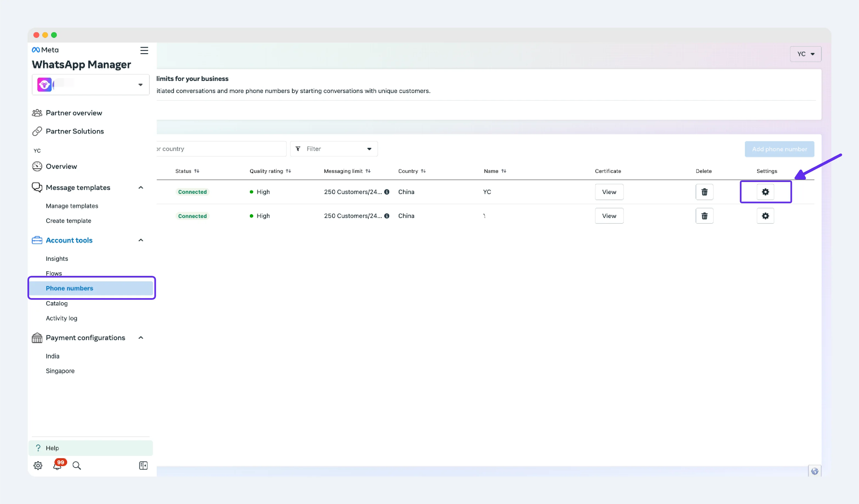Open the YC account dropdown at top right
The height and width of the screenshot is (504, 859).
805,54
